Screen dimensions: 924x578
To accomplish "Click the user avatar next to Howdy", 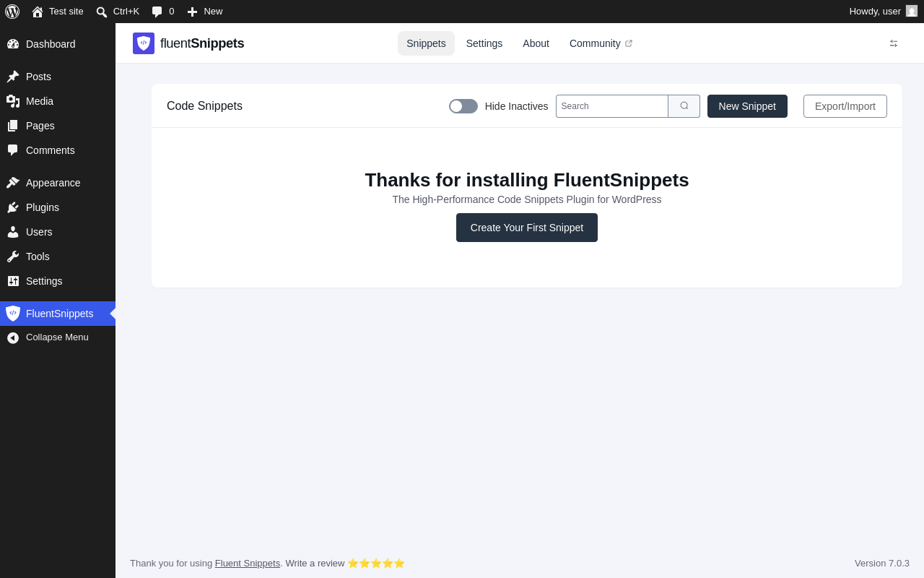I will click(912, 11).
